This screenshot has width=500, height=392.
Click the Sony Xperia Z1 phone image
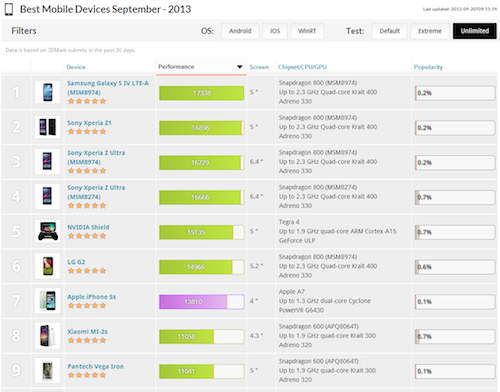(x=48, y=127)
